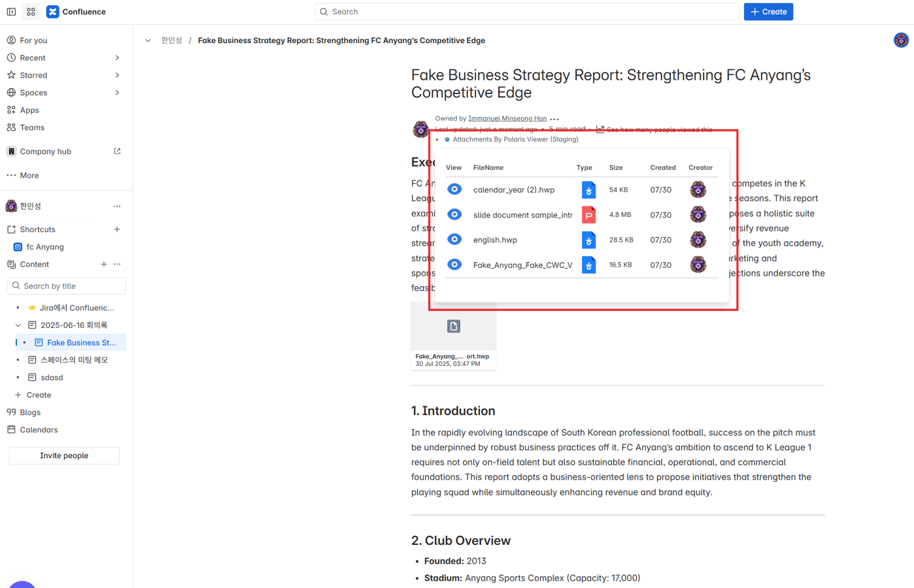Collapse the 2025-06-16 회의록 tree item

18,325
